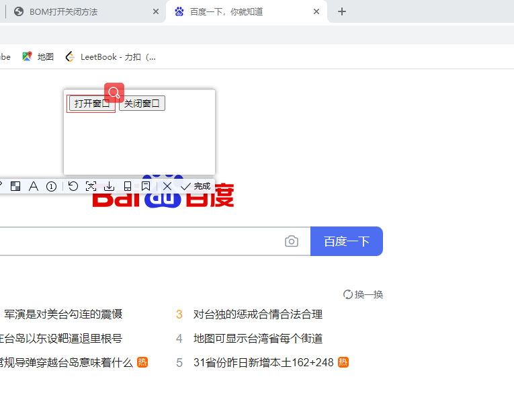Viewport: 514px width, 420px height.
Task: Cancel screenshot with the X icon
Action: click(167, 186)
